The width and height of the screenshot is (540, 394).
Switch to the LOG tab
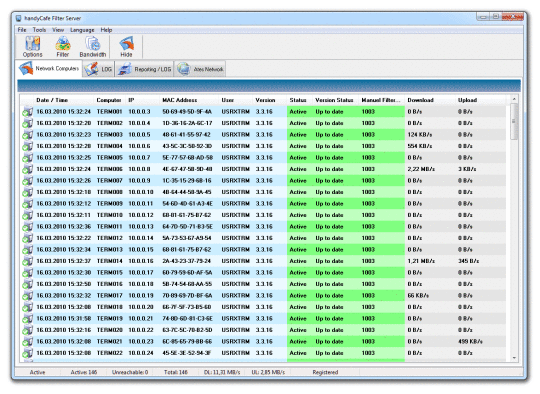[x=98, y=69]
